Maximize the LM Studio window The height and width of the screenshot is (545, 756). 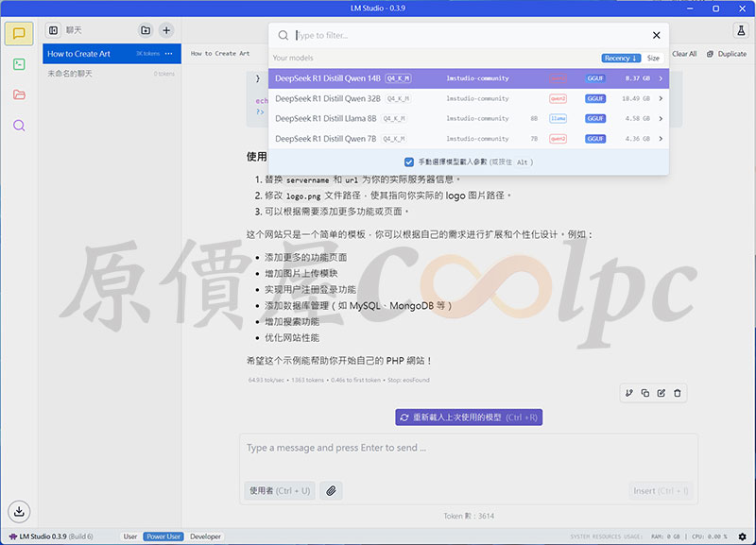point(716,9)
